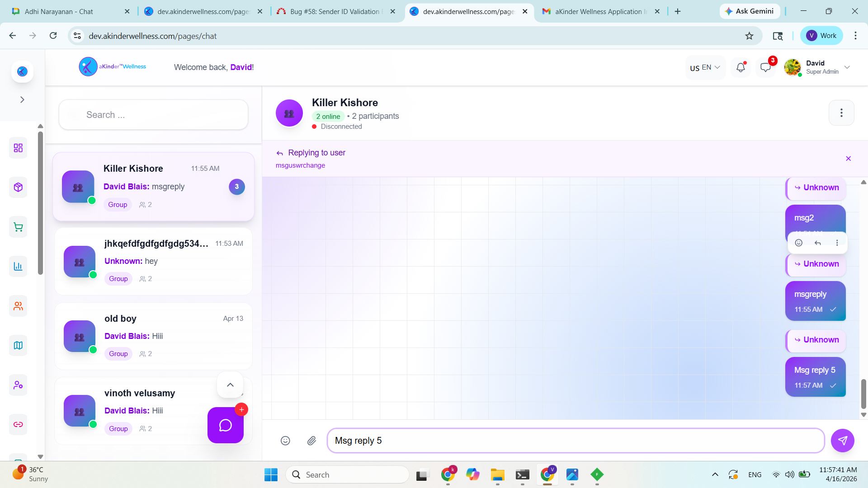This screenshot has width=868, height=488.
Task: Expand David Super Admin profile menu
Action: click(x=847, y=67)
